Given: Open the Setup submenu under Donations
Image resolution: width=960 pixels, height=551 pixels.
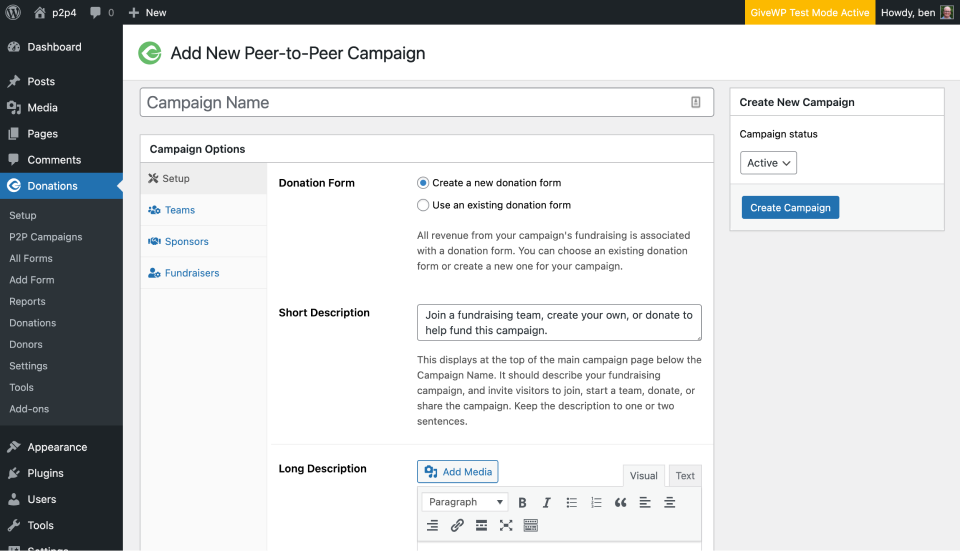Looking at the screenshot, I should click(23, 216).
